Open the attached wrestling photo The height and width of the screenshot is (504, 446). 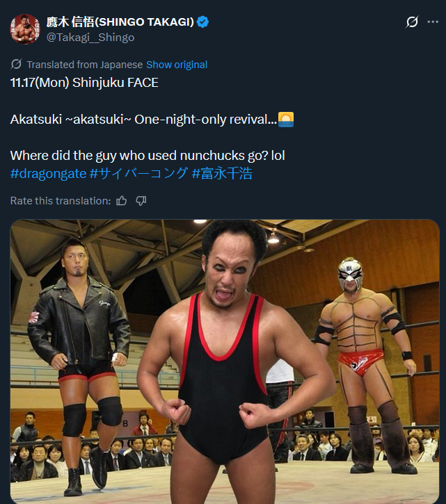click(x=225, y=361)
